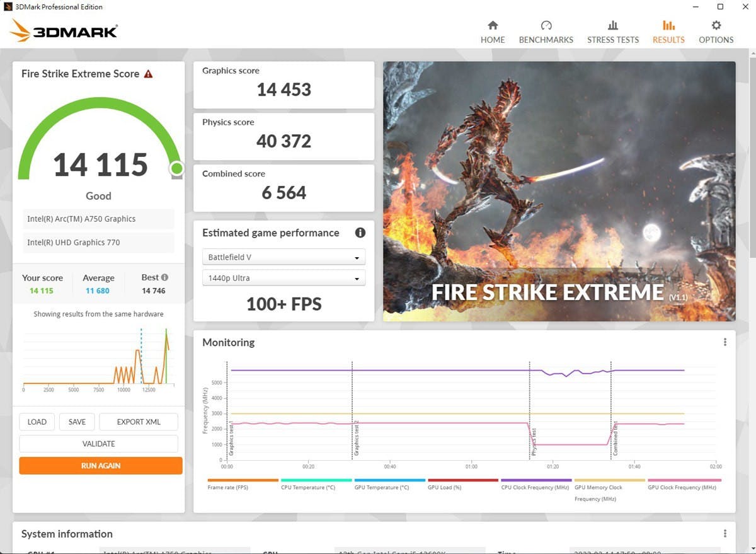Open System information three-dot menu
Viewport: 756px width, 554px height.
pyautogui.click(x=725, y=534)
